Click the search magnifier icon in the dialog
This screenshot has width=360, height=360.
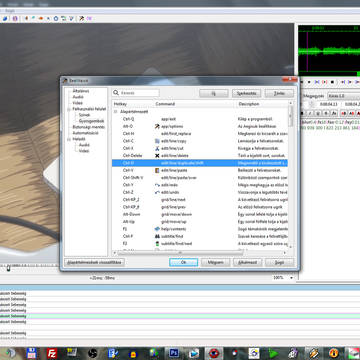(116, 93)
